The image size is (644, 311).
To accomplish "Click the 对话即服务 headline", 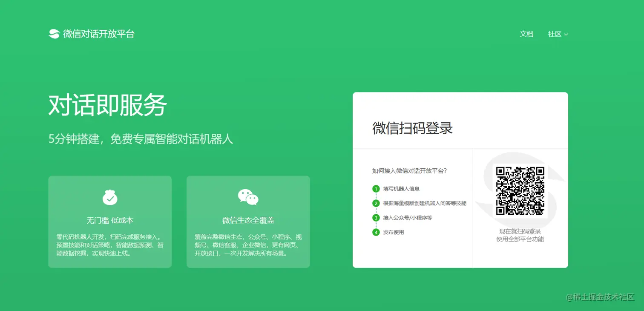I will [107, 105].
